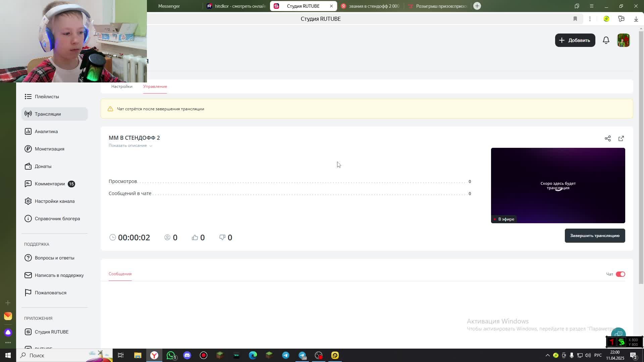This screenshot has height=362, width=644.
Task: Open browser three-dot menu
Action: 590,19
